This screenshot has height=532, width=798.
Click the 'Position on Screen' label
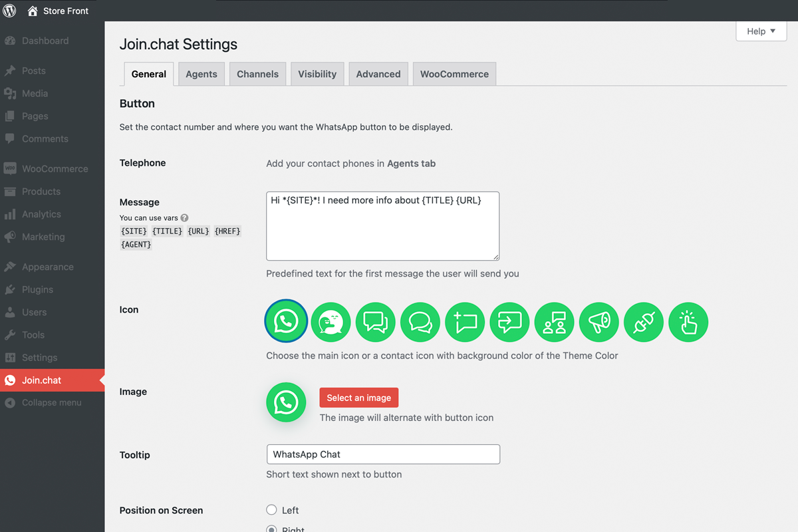pyautogui.click(x=162, y=511)
